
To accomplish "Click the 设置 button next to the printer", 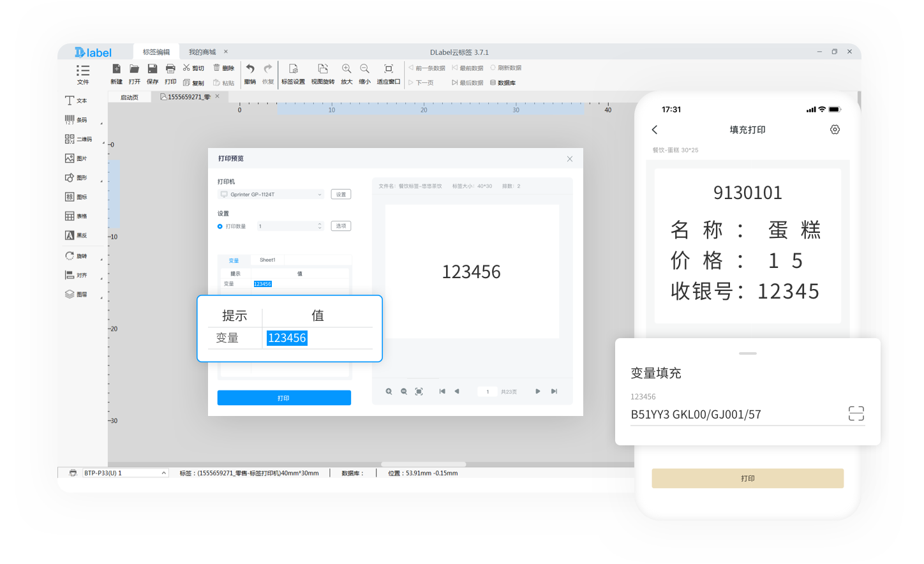I will tap(341, 195).
